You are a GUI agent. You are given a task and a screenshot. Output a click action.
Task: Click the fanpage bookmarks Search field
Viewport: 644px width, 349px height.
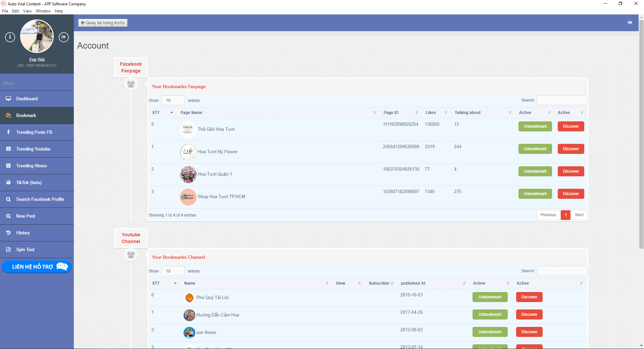click(562, 100)
